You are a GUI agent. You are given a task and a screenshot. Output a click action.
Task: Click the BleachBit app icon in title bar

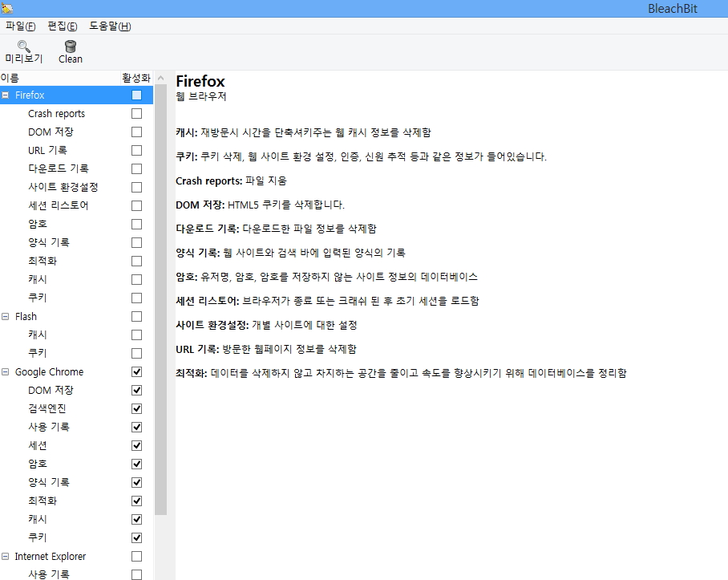pos(7,8)
